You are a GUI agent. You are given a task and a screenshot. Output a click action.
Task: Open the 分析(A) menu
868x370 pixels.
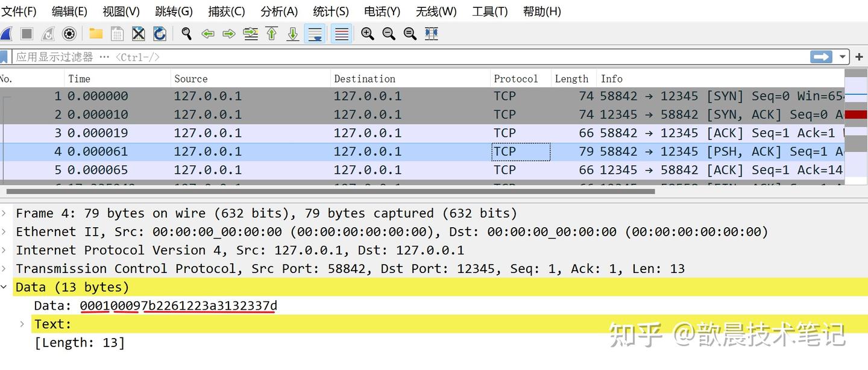point(280,11)
